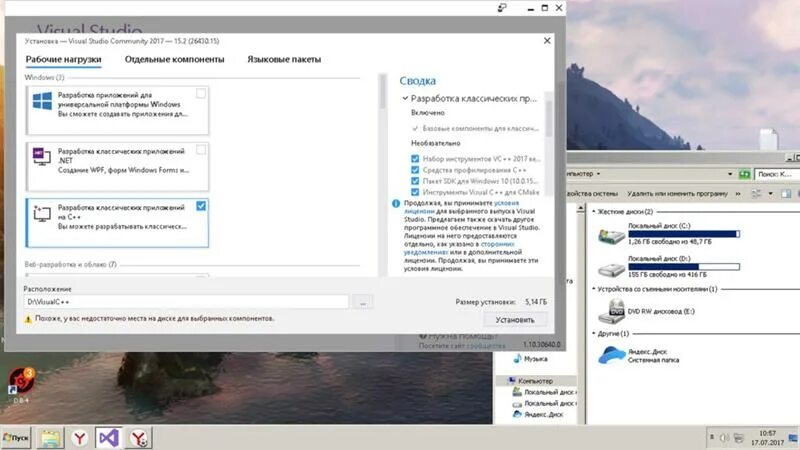The width and height of the screenshot is (800, 450).
Task: Open the Visual Studio installer taskbar icon
Action: 109,438
